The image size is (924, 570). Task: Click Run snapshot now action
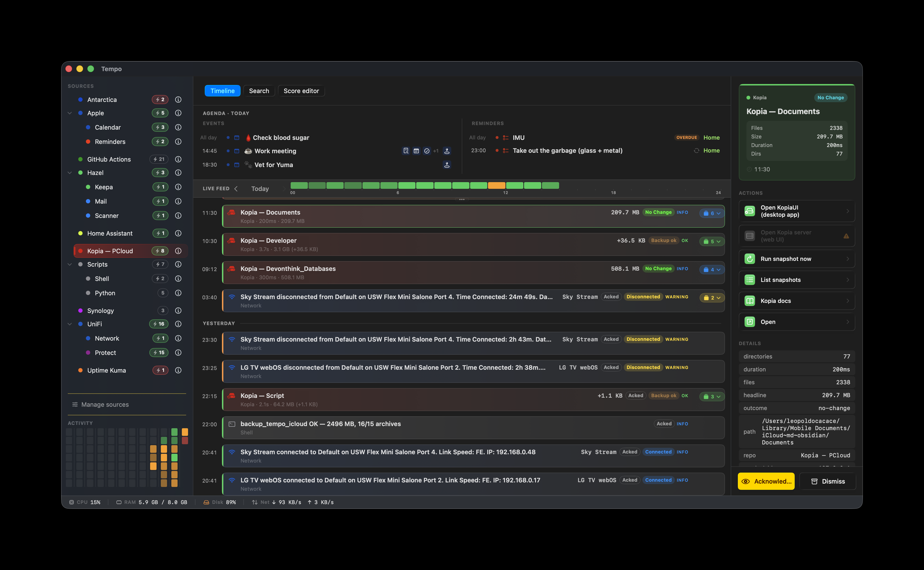pos(797,259)
